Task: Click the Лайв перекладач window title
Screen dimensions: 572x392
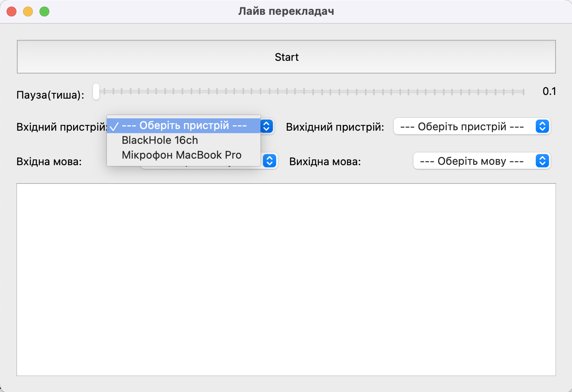Action: click(x=286, y=11)
